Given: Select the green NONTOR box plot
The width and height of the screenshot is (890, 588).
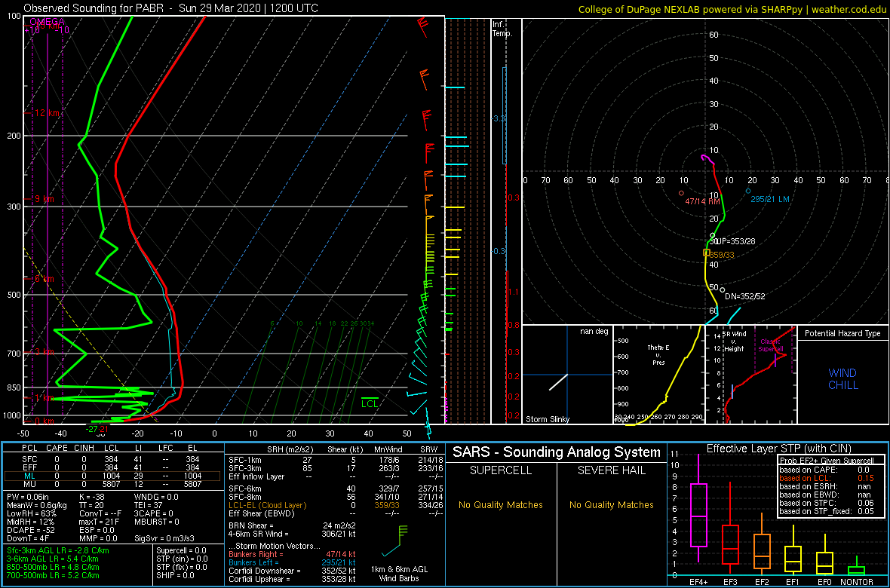Looking at the screenshot, I should pos(857,566).
